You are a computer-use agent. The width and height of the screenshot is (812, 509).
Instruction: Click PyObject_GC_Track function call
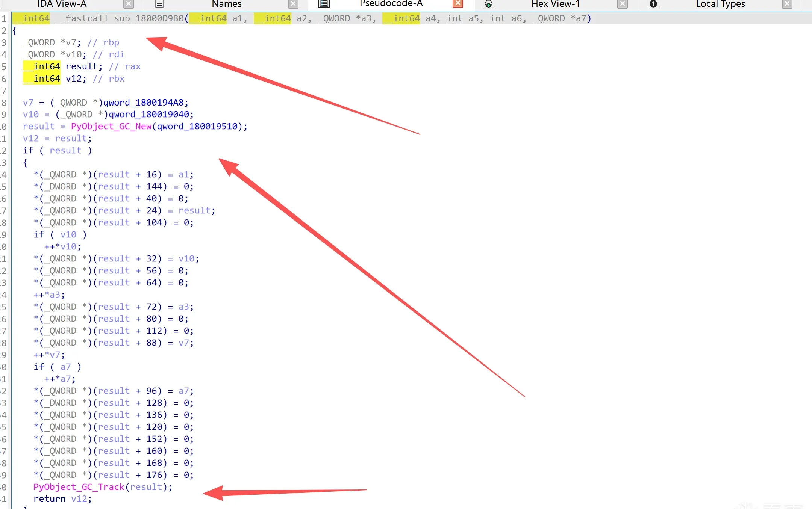(79, 487)
